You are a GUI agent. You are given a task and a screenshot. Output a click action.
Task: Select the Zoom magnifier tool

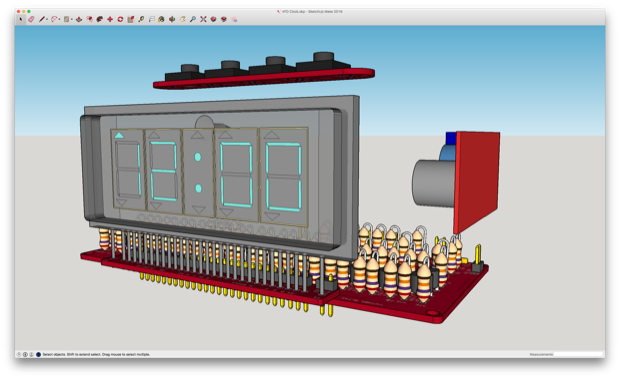coord(193,19)
